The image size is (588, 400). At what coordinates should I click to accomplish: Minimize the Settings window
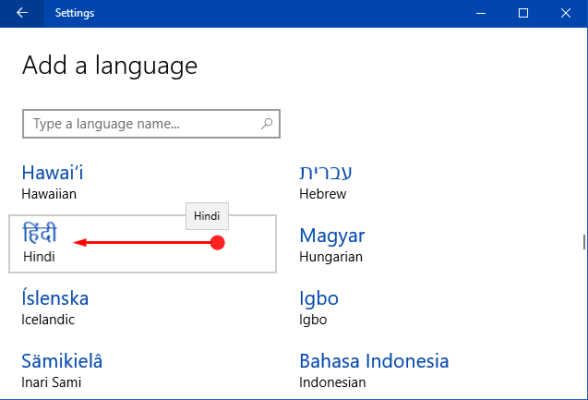point(481,13)
